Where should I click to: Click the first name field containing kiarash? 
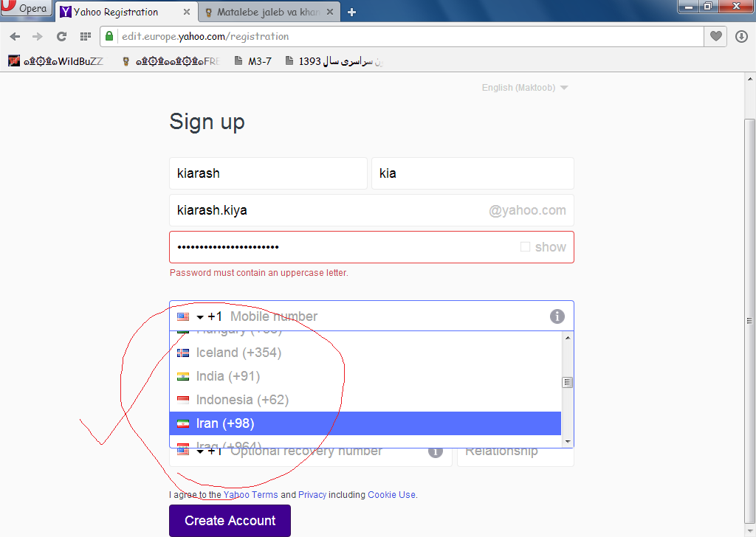(268, 173)
